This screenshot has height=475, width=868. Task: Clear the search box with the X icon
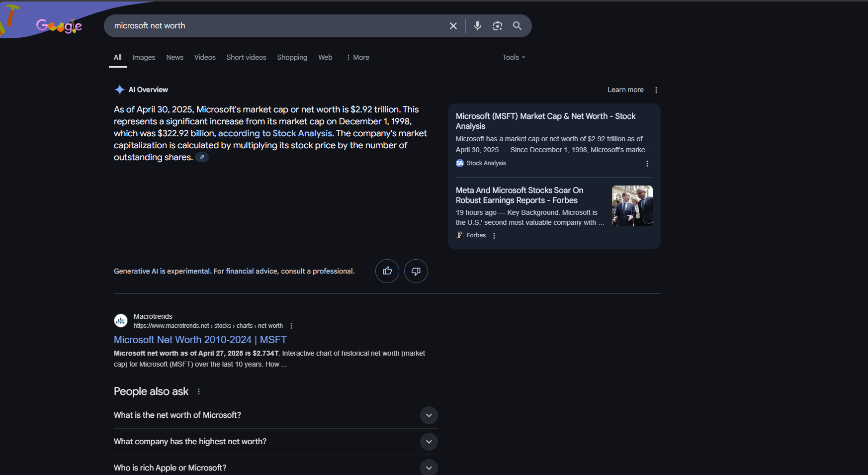point(453,26)
